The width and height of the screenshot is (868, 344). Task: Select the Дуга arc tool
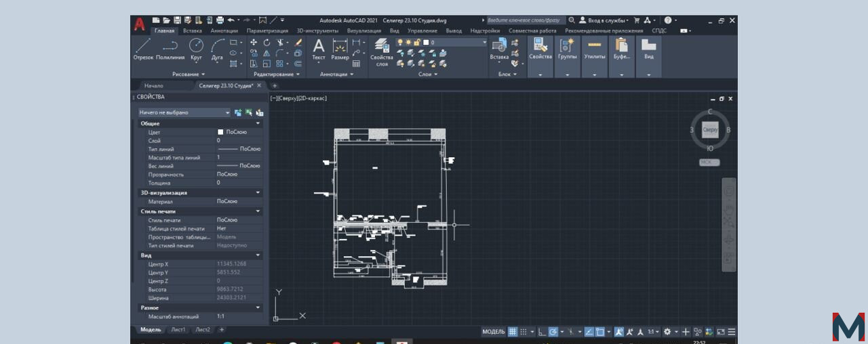click(217, 49)
